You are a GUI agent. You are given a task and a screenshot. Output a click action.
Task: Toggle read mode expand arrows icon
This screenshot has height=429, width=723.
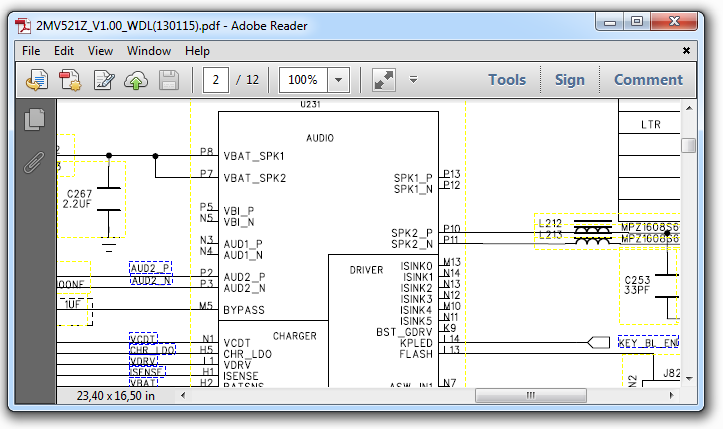(x=384, y=80)
